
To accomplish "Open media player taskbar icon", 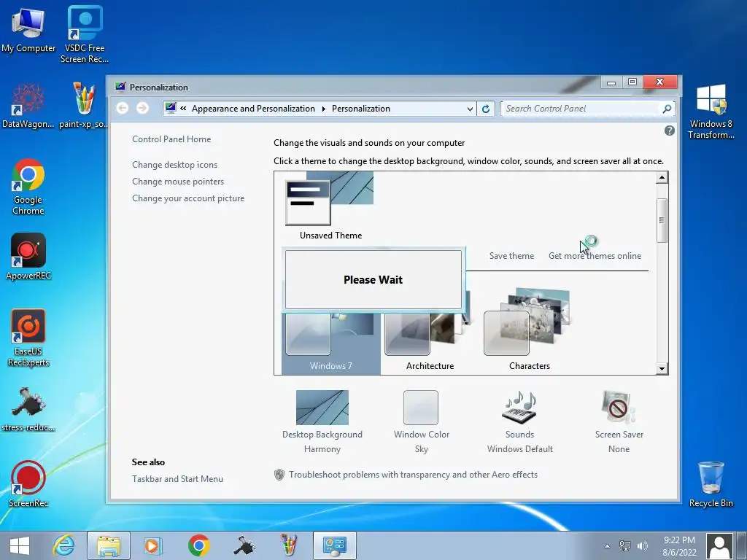I will (x=153, y=545).
